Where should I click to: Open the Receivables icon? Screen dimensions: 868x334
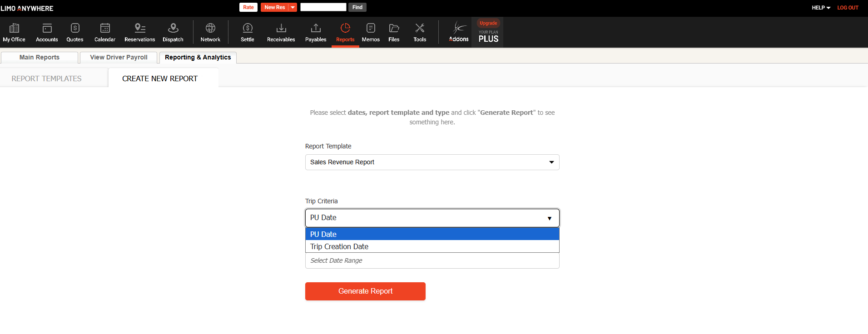pos(281,29)
